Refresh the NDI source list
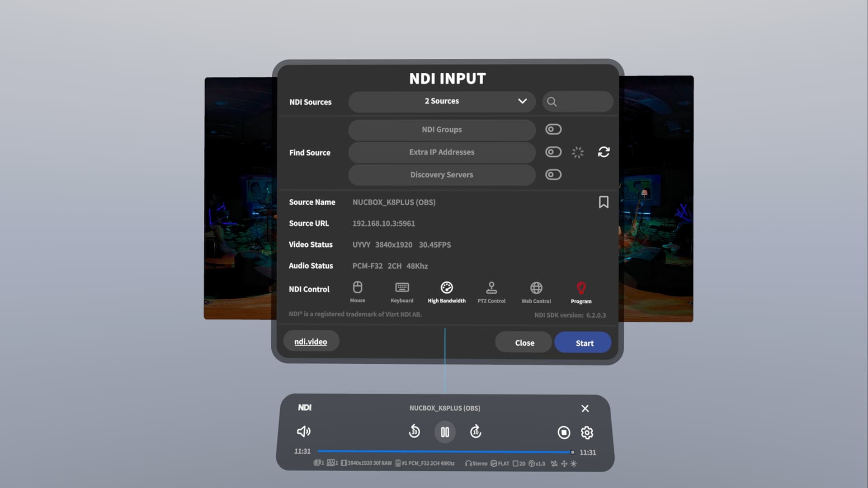Image resolution: width=868 pixels, height=488 pixels. coord(604,152)
